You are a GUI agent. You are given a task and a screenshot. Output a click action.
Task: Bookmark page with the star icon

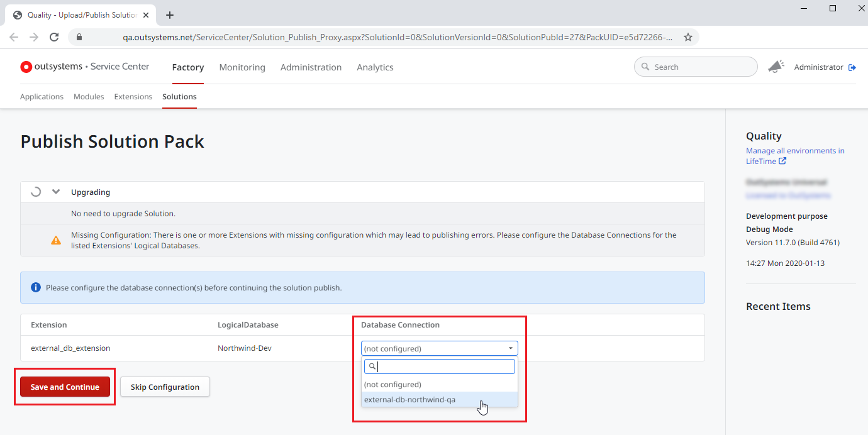687,37
